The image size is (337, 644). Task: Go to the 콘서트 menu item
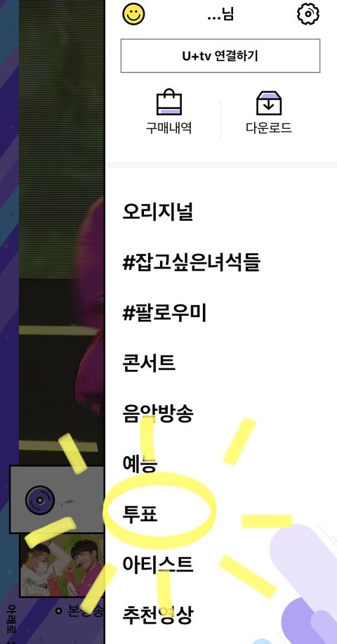[x=150, y=363]
